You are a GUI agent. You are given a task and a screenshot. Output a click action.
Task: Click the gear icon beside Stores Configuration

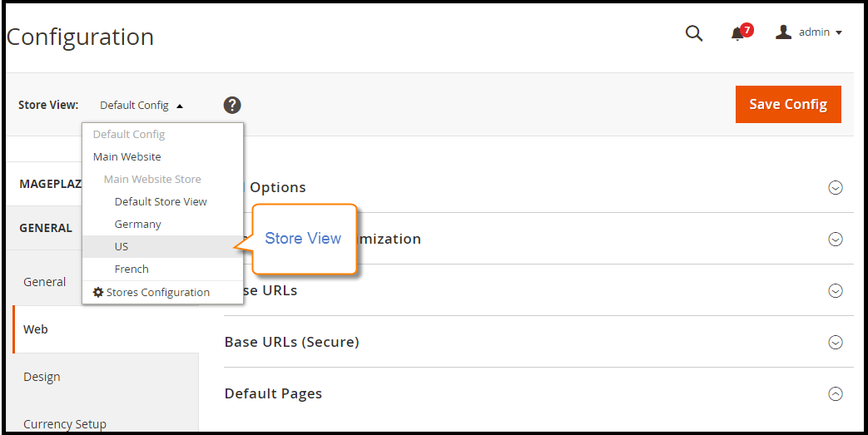98,292
